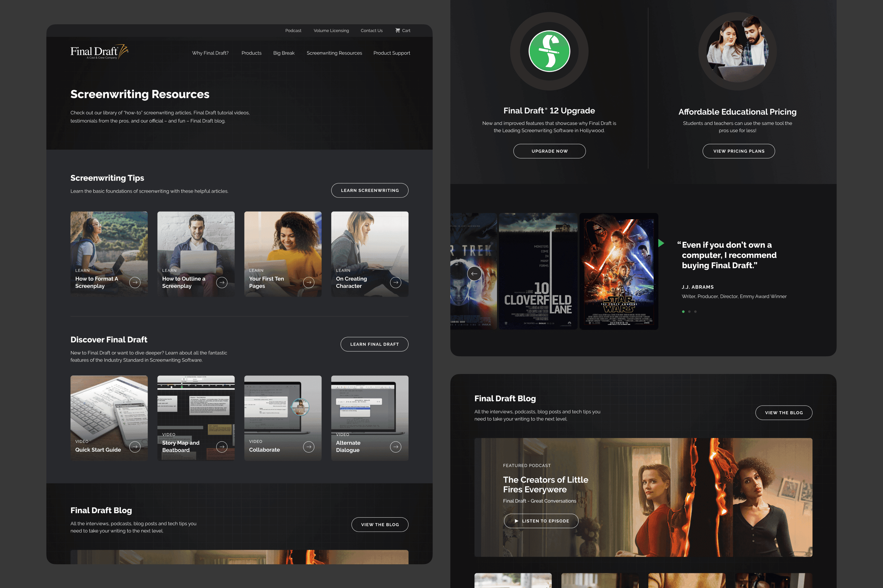Screen dimensions: 883x588
Task: Click arrow icon on Your First Ten Pages
Action: [x=309, y=282]
